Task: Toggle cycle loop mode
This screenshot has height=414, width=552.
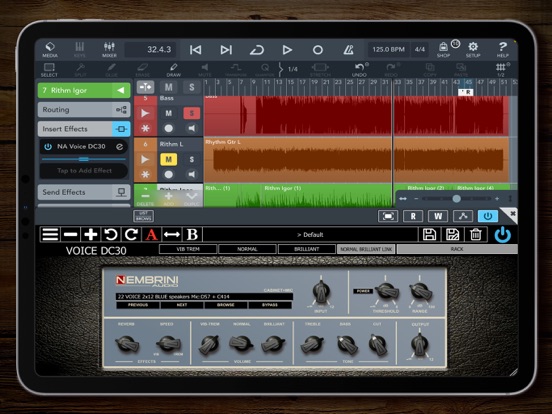Action: tap(257, 50)
